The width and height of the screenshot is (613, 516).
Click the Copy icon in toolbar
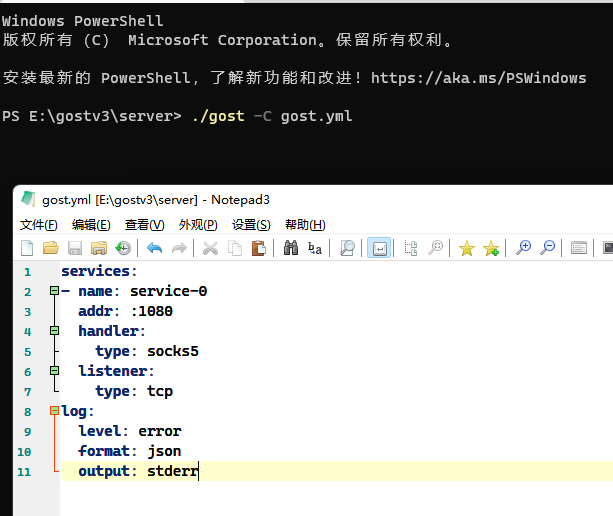tap(235, 248)
